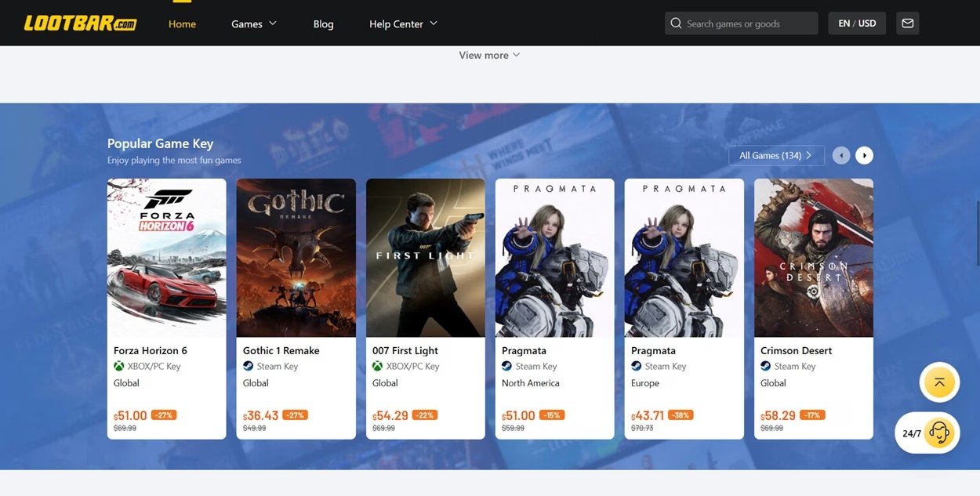Click the -38% discount badge
This screenshot has width=980, height=496.
click(x=681, y=415)
